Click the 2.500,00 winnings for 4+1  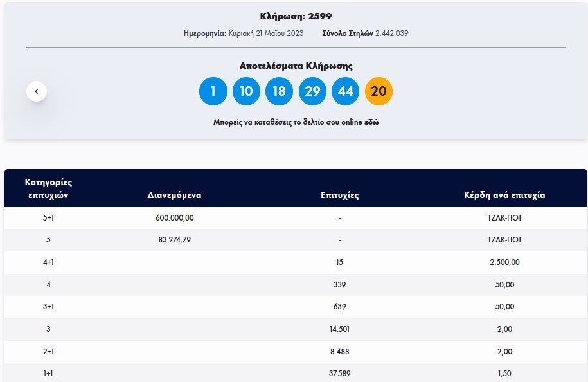[x=505, y=262]
